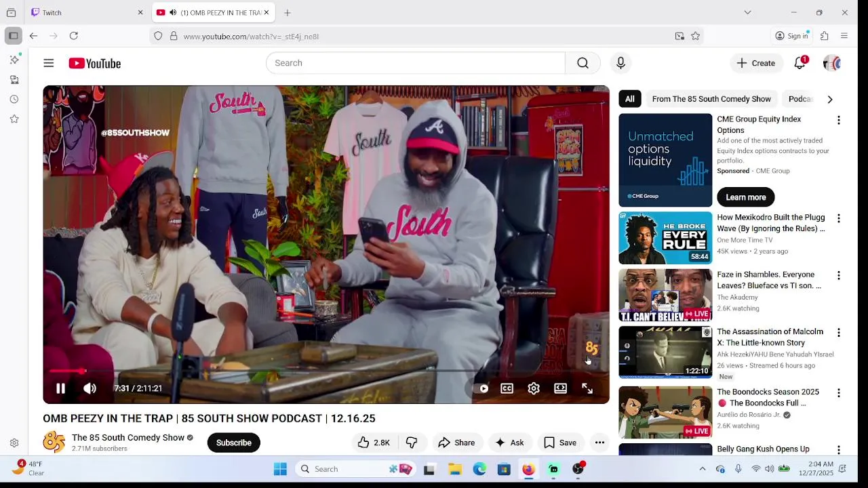Screen dimensions: 868x488
Task: Open sidebar settings gear icon
Action: coord(14,443)
